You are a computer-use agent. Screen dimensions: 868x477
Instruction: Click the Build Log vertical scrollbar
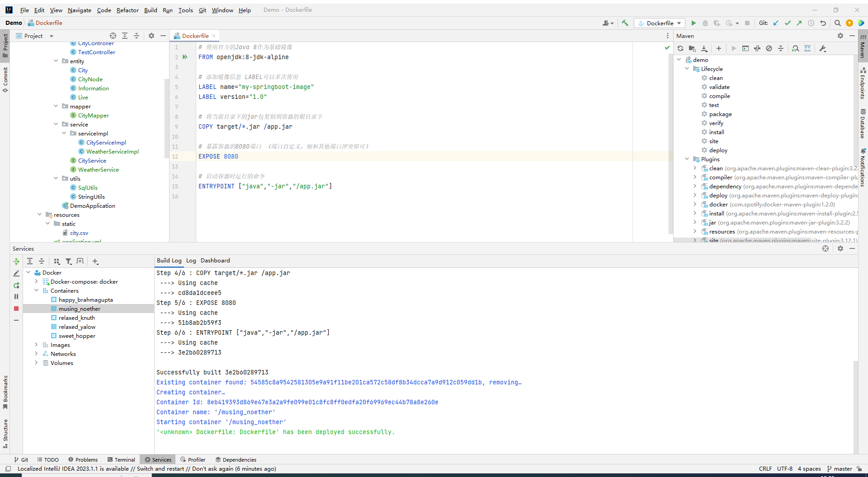click(855, 407)
